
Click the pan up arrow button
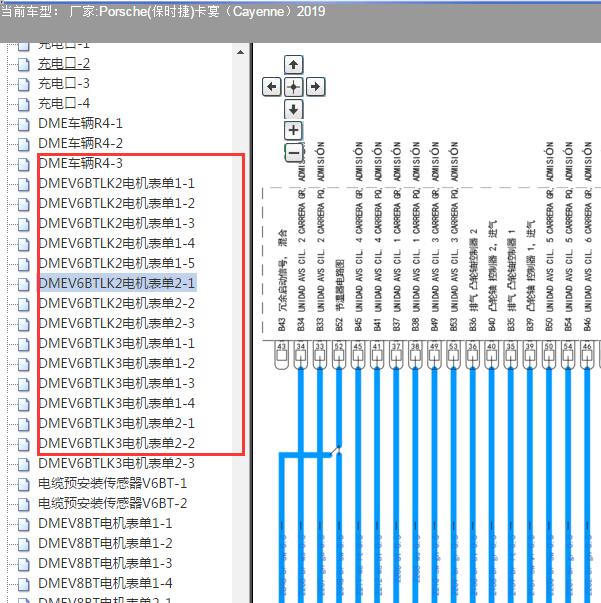[293, 65]
